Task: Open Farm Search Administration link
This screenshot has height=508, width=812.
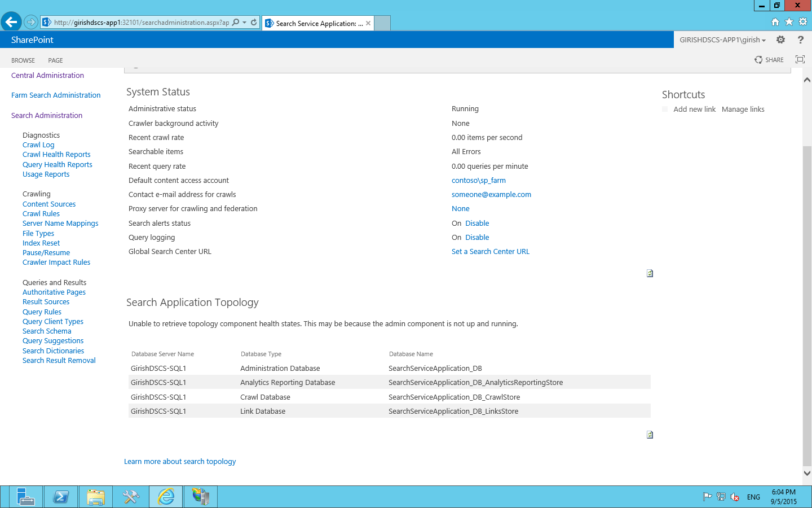Action: coord(56,95)
